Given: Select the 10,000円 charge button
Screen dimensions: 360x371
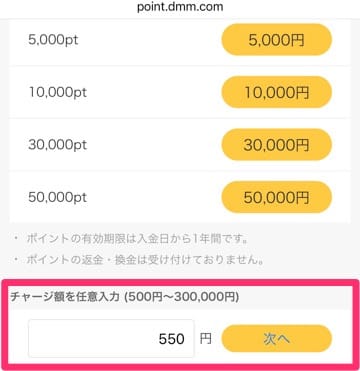Looking at the screenshot, I should tap(277, 92).
